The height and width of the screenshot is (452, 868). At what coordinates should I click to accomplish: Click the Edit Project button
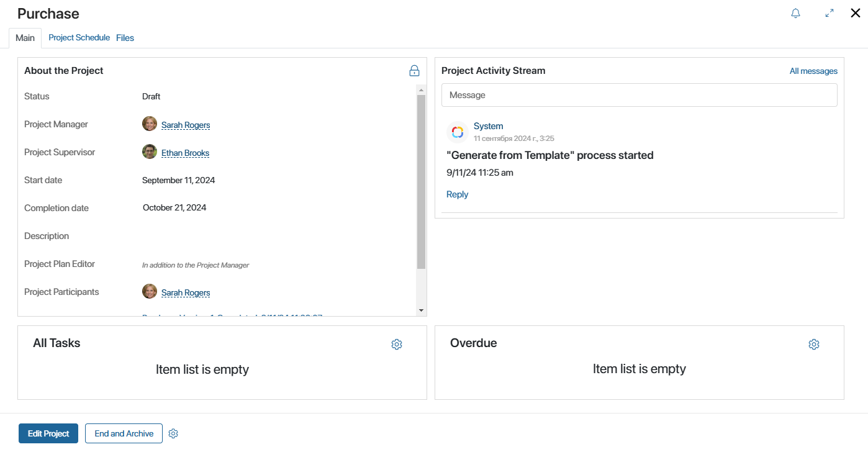tap(48, 433)
